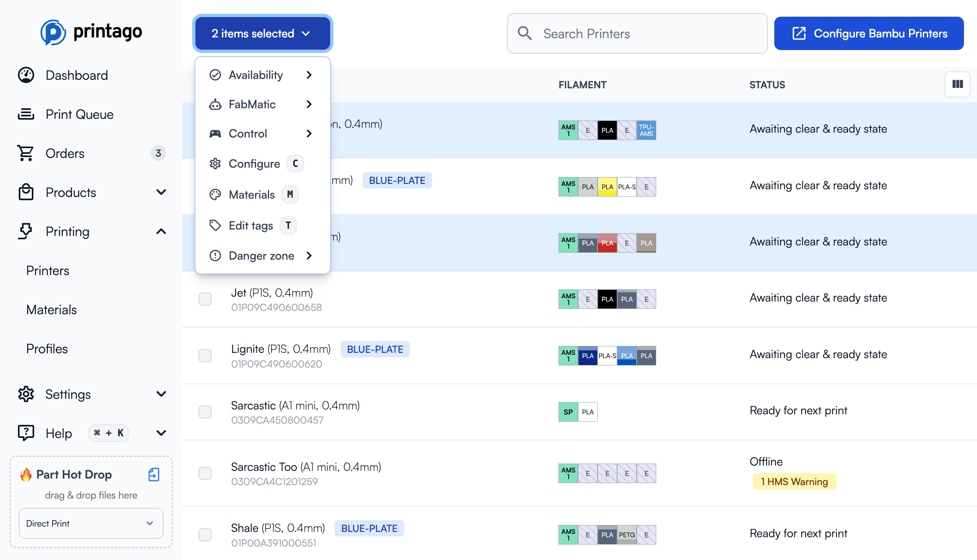Screen dimensions: 977x560
Task: Collapse the Printing section chevron
Action: [161, 231]
